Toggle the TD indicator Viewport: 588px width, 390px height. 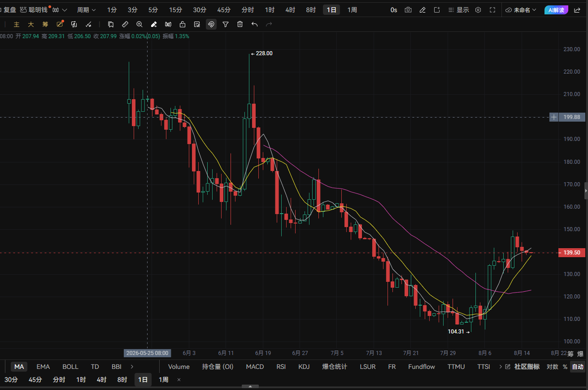point(95,367)
